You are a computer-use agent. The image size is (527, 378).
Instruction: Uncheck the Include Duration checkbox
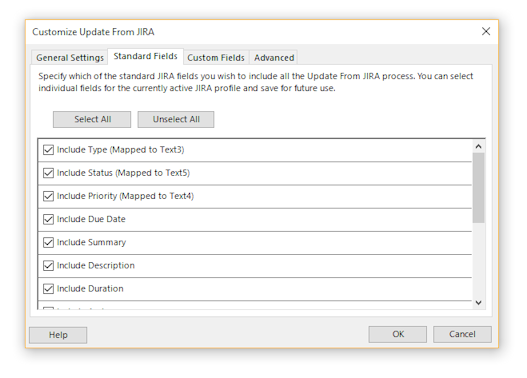(x=48, y=289)
